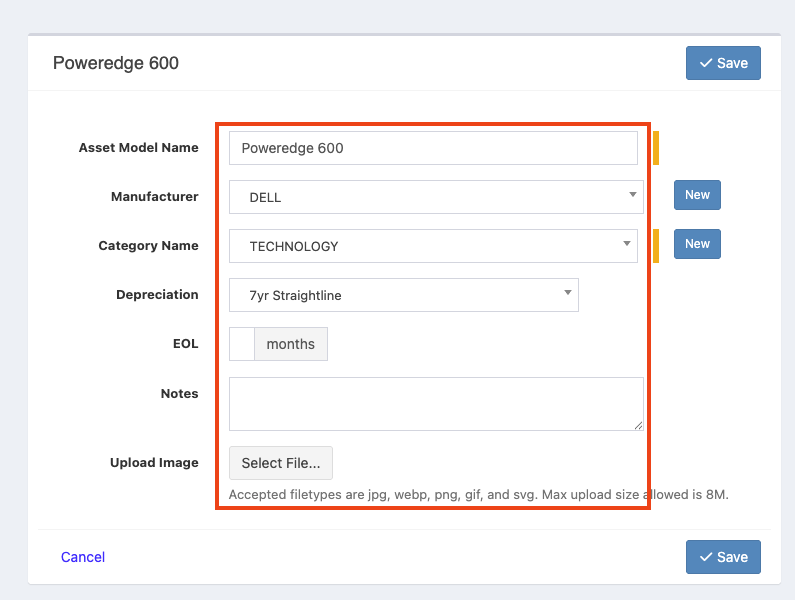Grab the Notes textarea resize handle

638,426
